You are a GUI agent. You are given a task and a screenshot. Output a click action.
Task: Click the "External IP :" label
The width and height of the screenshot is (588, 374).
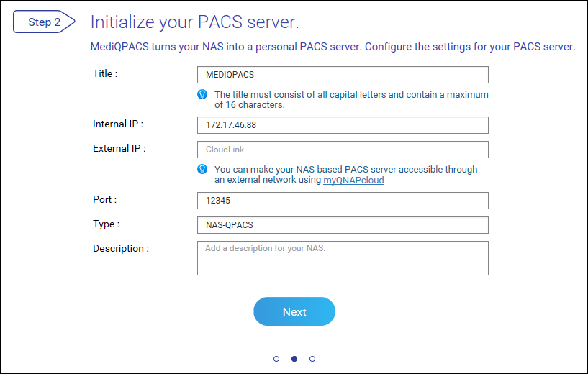click(x=119, y=148)
